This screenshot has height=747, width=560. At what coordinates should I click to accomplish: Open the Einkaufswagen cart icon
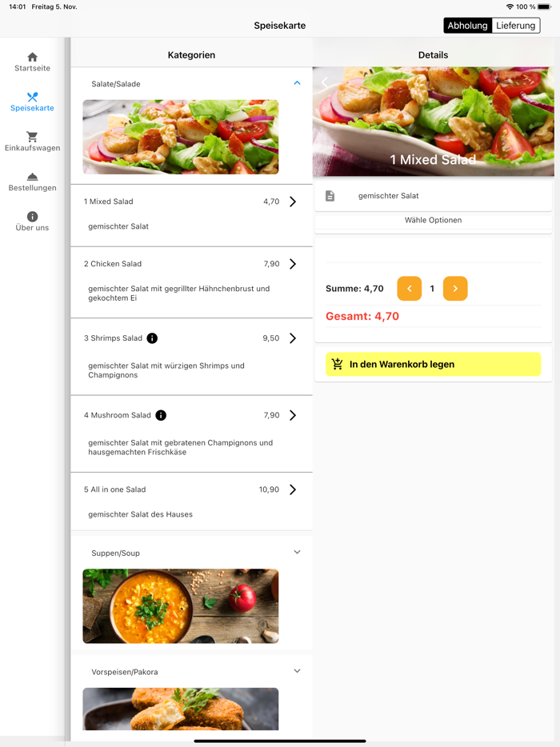tap(32, 137)
